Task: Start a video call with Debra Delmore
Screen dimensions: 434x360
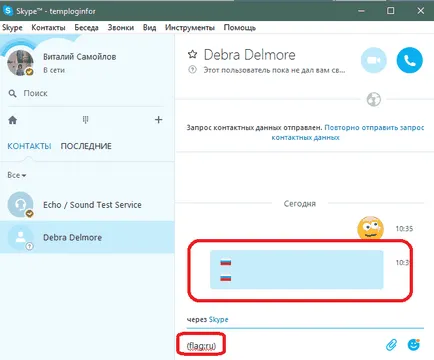Action: coord(374,60)
